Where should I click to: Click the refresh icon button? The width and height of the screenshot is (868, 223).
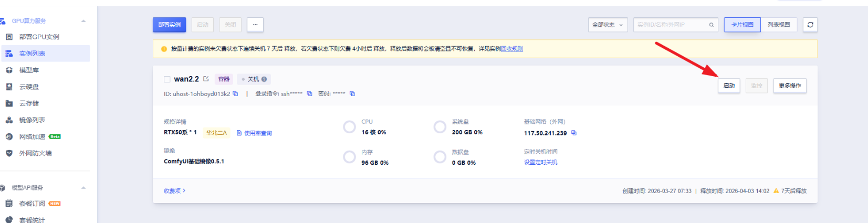coord(810,25)
